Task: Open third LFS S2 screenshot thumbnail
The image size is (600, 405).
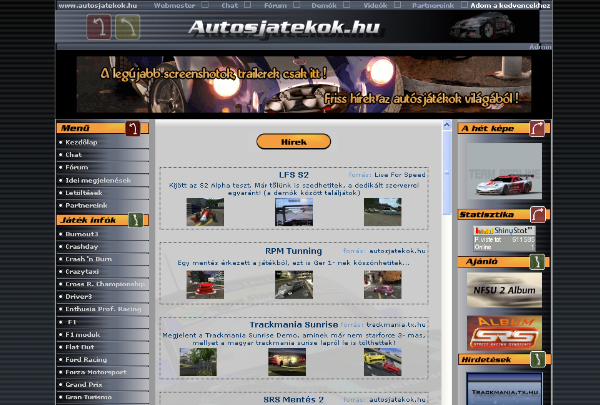Action: point(383,212)
